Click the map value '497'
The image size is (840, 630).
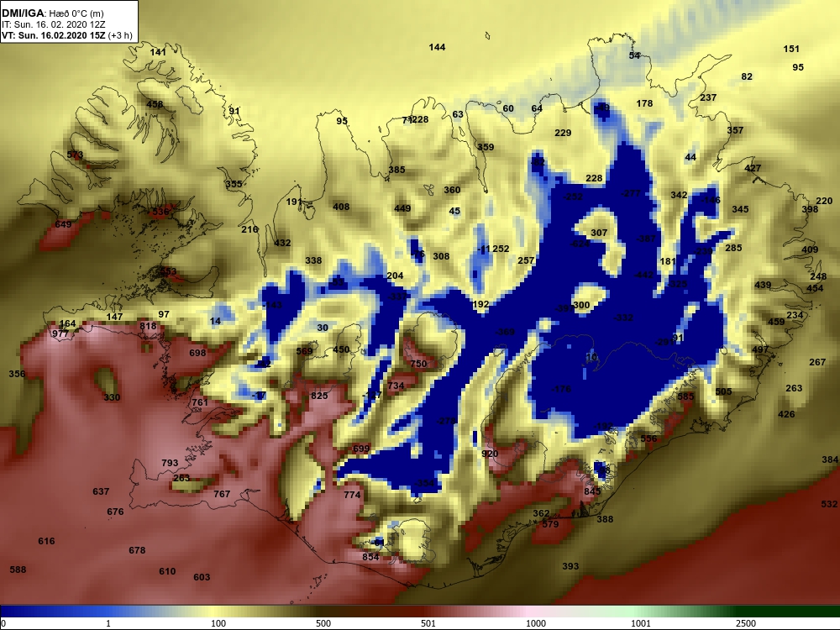[x=760, y=349]
